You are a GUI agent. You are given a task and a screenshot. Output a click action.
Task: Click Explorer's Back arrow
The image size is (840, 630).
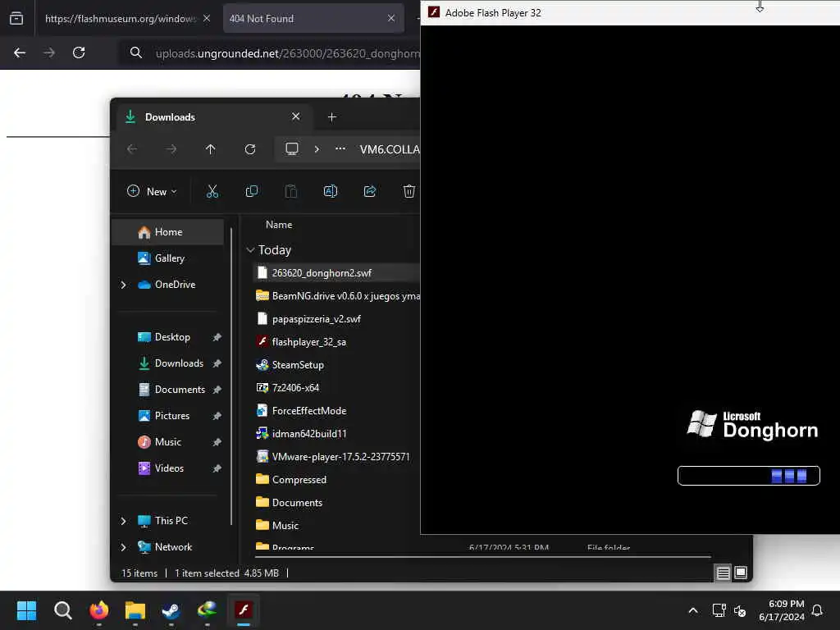(x=132, y=149)
